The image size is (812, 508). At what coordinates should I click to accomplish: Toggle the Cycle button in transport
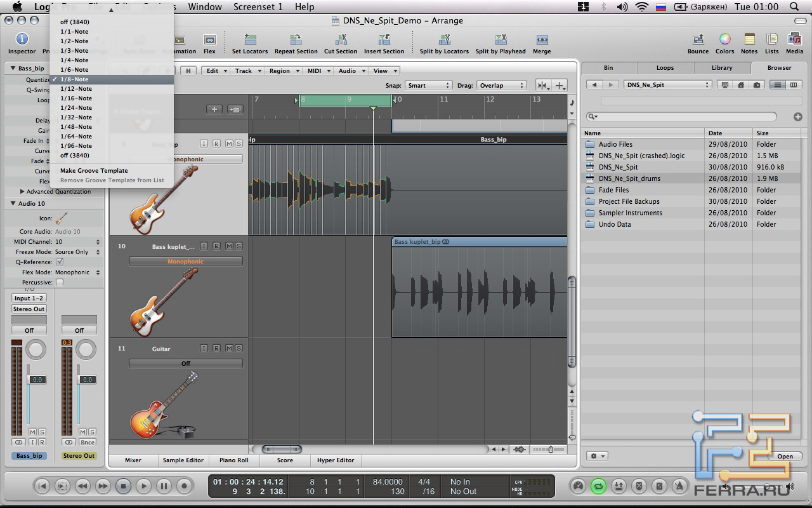pos(598,486)
